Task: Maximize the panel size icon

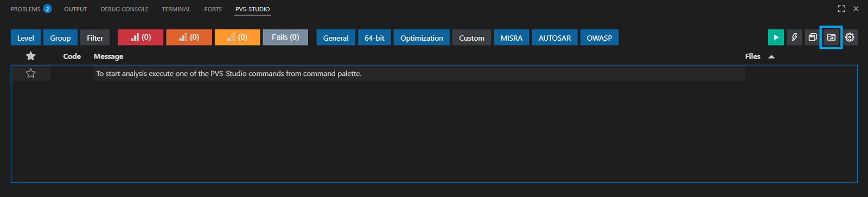Action: click(x=841, y=9)
